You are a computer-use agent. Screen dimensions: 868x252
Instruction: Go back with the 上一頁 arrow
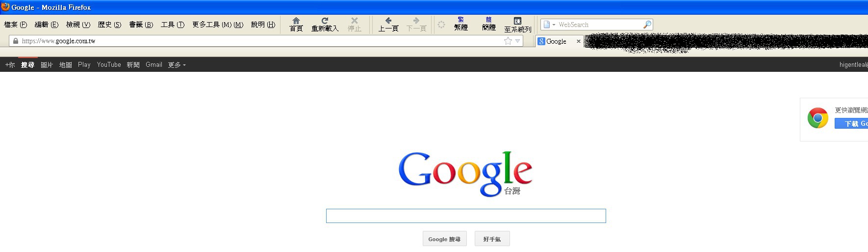(388, 24)
